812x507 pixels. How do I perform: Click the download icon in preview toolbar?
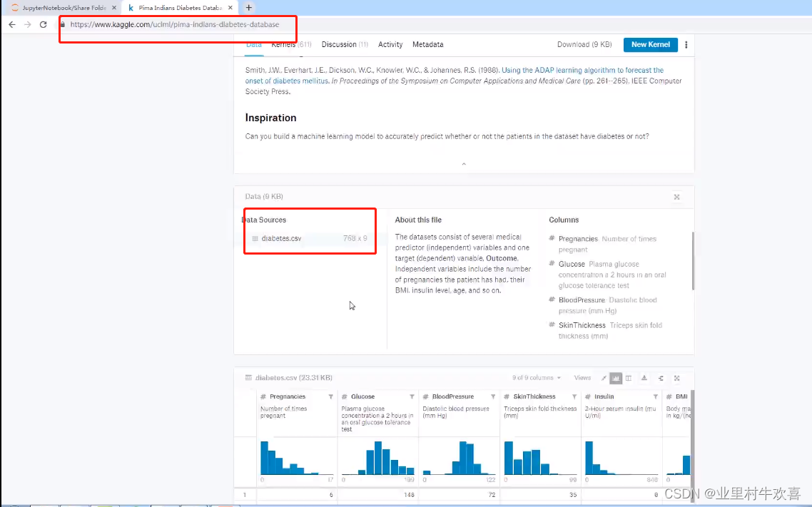coord(644,378)
